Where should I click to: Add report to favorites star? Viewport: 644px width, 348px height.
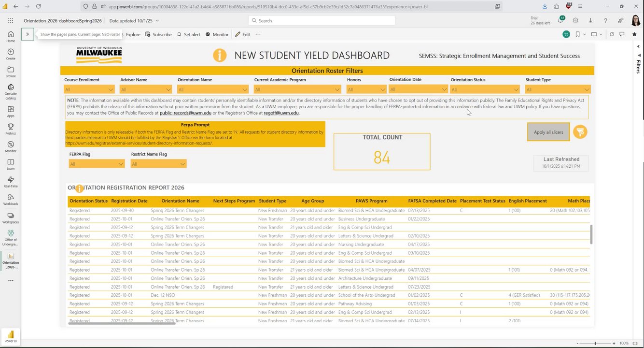pos(634,34)
